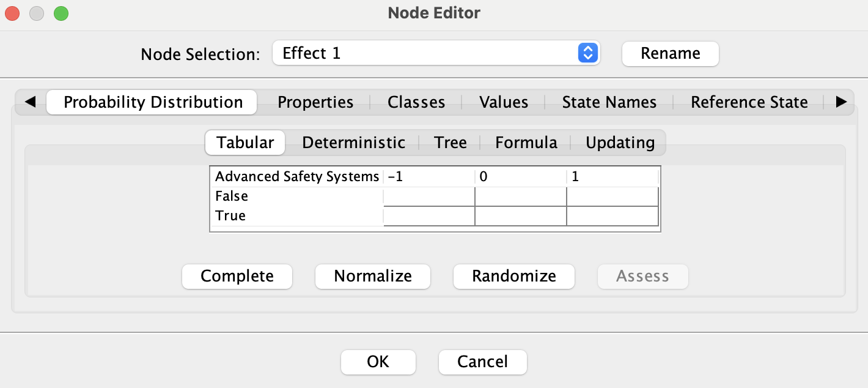The width and height of the screenshot is (868, 388).
Task: Select the True row cell under 1
Action: click(x=612, y=216)
